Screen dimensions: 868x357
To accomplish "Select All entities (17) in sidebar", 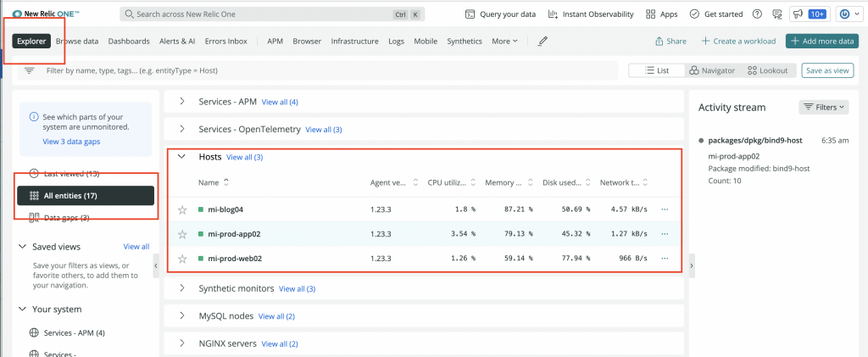I will coord(86,195).
